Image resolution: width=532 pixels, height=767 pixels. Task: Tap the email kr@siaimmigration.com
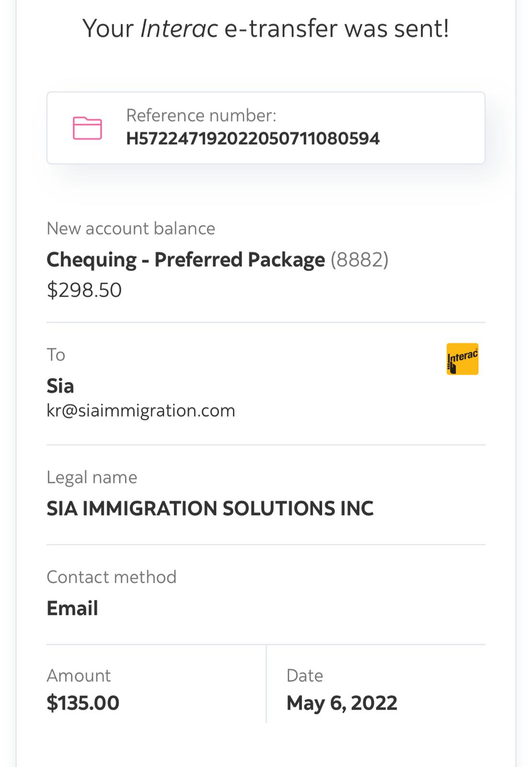coord(141,411)
